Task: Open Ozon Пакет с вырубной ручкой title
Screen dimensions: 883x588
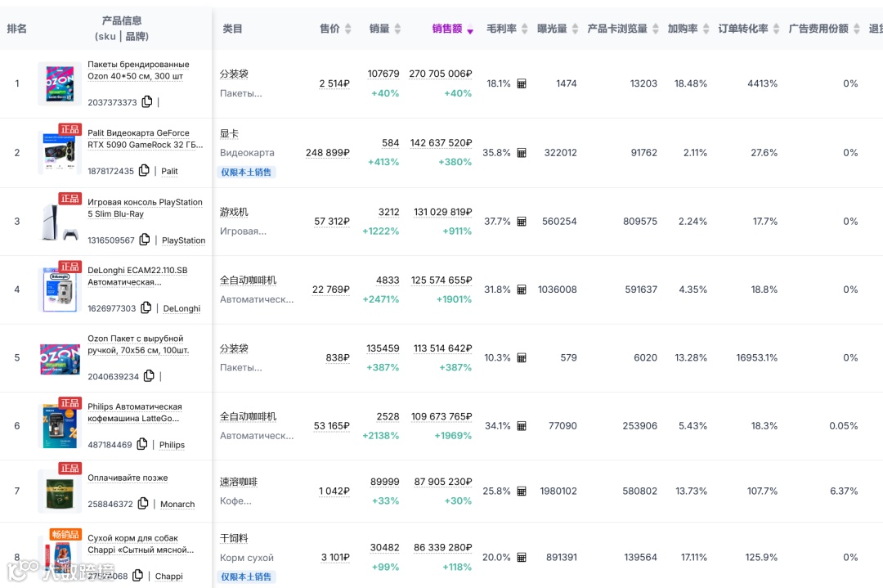Action: (x=138, y=344)
